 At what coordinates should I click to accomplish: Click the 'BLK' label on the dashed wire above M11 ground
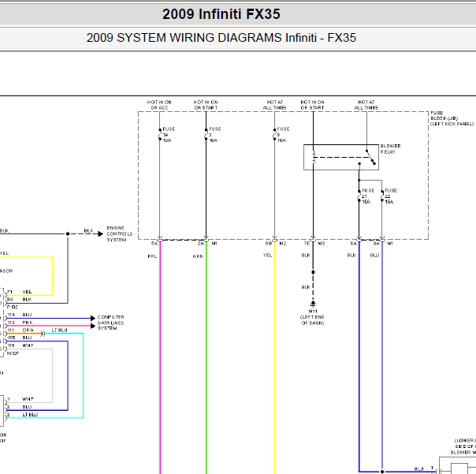(306, 287)
